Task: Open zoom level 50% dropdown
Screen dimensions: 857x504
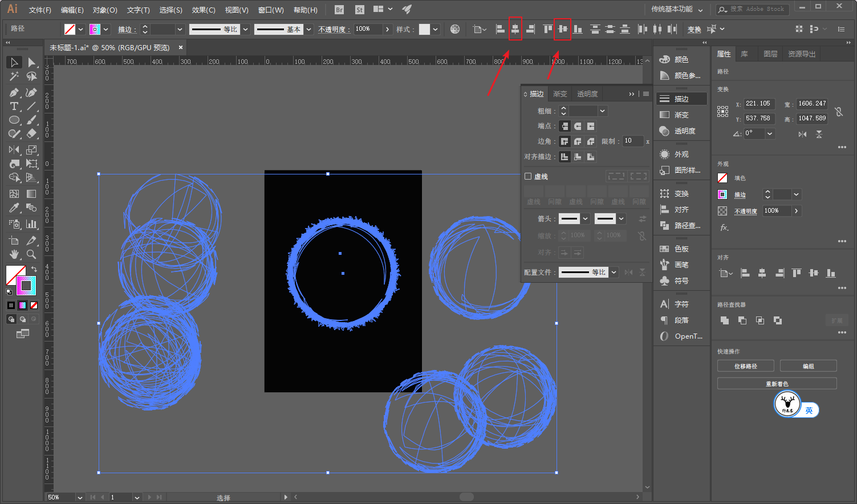Action: pyautogui.click(x=79, y=497)
